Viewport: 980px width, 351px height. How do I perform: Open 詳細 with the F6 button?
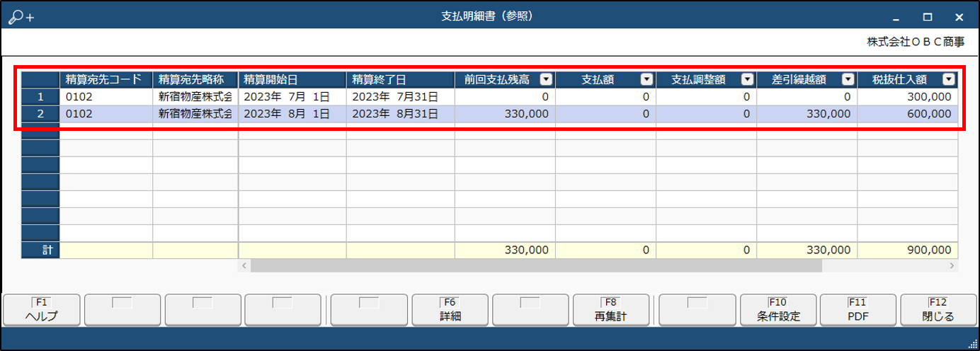[450, 309]
